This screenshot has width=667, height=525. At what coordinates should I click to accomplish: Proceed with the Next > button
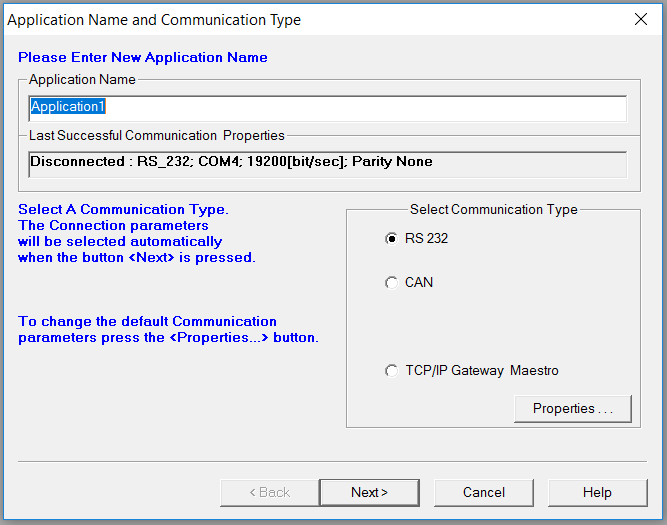(x=369, y=493)
